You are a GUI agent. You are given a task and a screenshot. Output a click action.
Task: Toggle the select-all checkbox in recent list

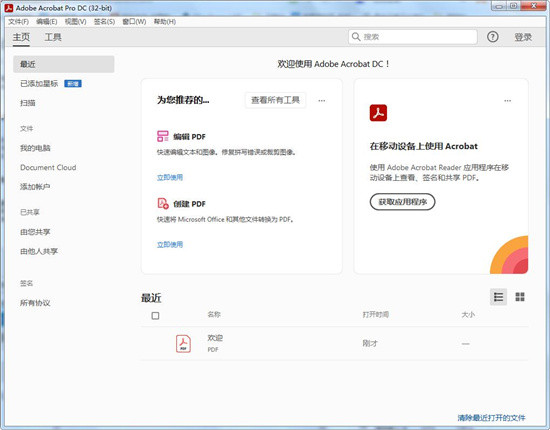(x=155, y=316)
